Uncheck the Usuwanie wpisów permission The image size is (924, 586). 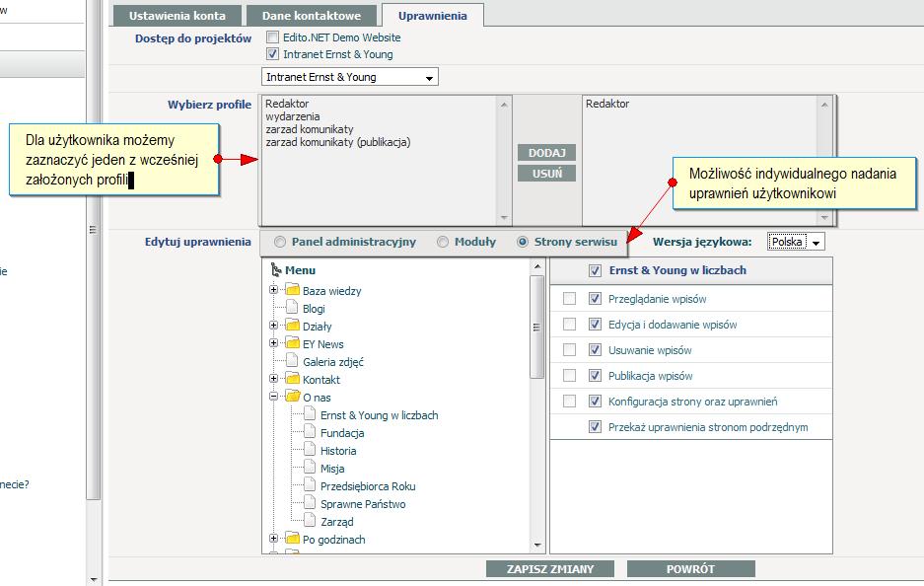point(596,350)
